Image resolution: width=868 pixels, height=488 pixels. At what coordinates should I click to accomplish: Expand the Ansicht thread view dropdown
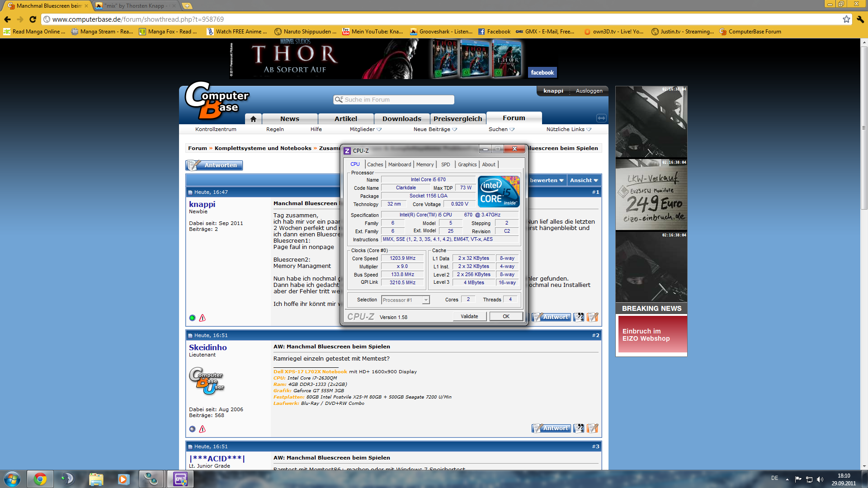point(584,180)
